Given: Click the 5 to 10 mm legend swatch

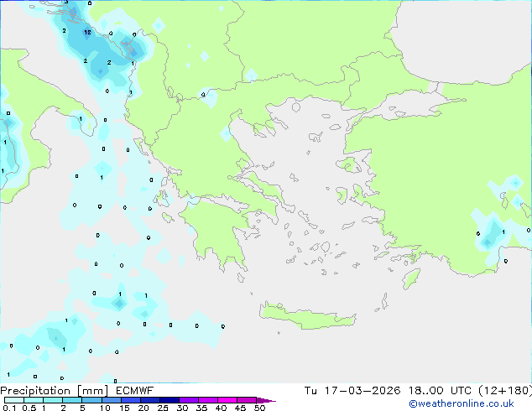Looking at the screenshot, I should pos(91,400).
